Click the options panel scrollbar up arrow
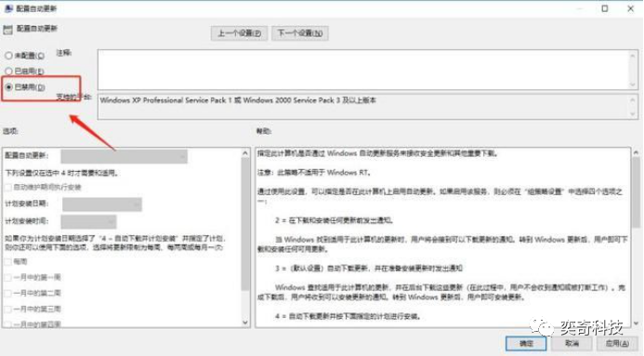 pos(245,153)
